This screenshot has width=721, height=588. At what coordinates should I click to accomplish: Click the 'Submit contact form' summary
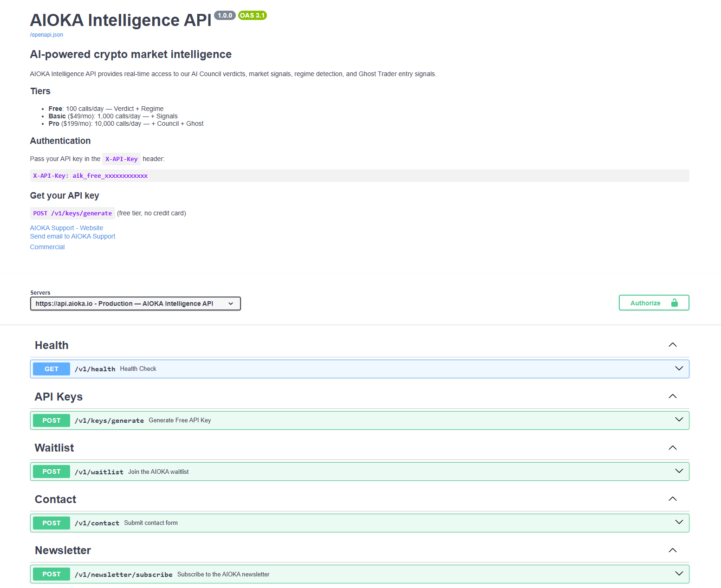pyautogui.click(x=151, y=523)
